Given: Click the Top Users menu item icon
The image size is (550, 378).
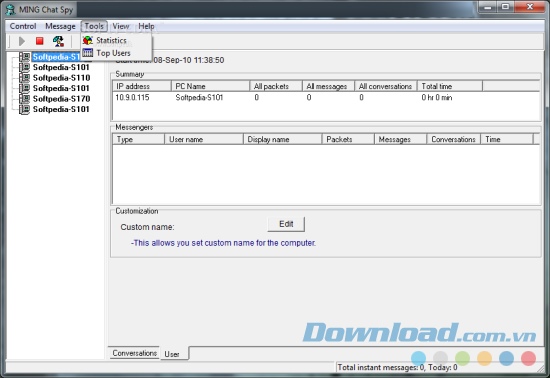Looking at the screenshot, I should (88, 53).
